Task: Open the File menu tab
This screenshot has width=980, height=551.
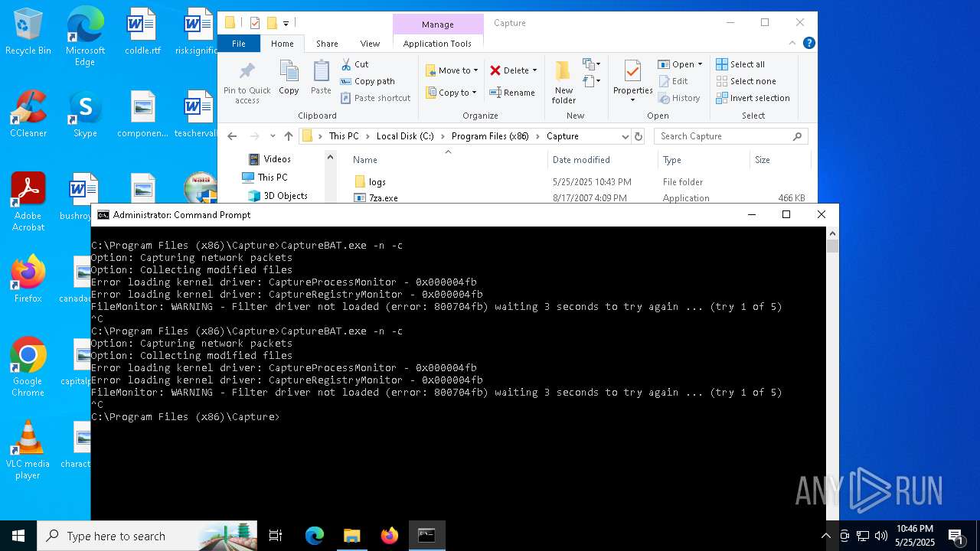Action: click(239, 44)
